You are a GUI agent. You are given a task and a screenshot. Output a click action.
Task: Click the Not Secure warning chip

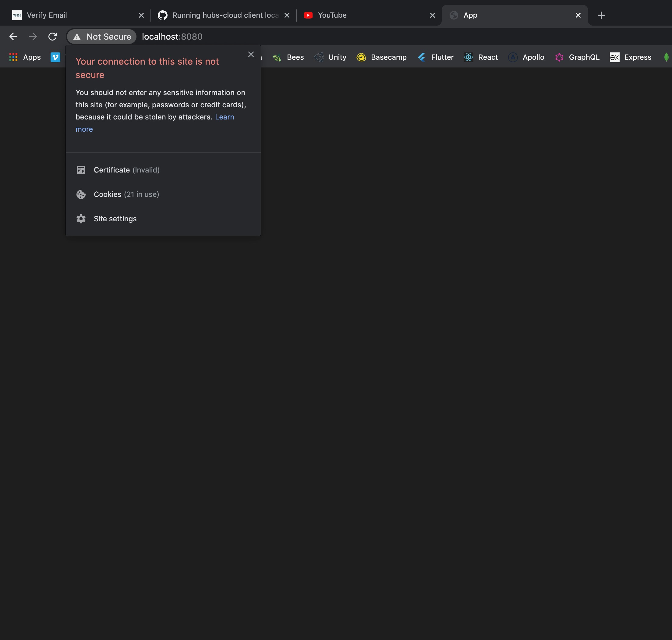tap(102, 37)
